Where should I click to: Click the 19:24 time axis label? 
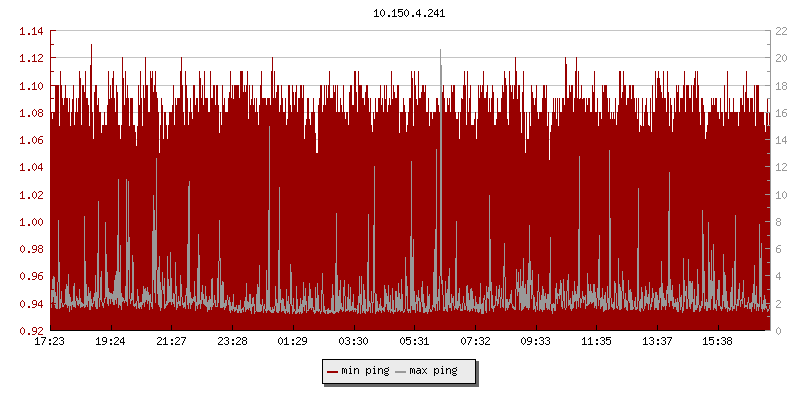coord(110,342)
